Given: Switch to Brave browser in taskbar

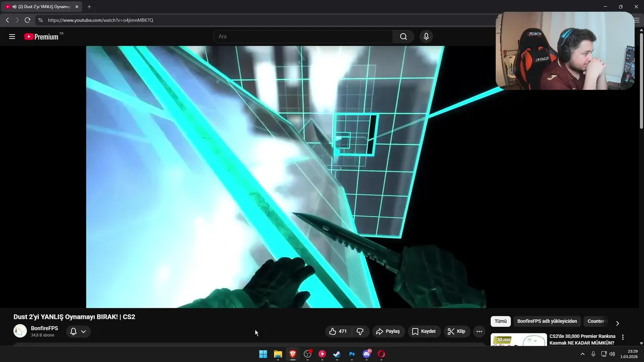Looking at the screenshot, I should click(x=293, y=354).
